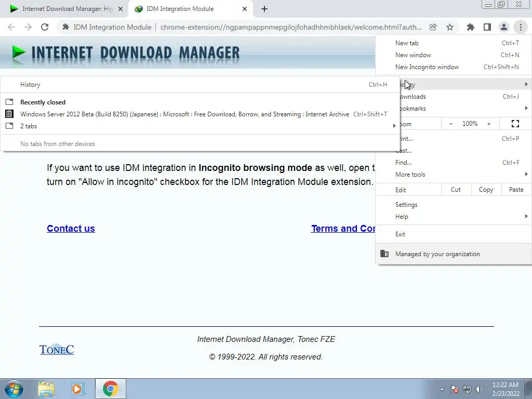Click the Copy button in Edit row
Screen dimensions: 532x399
tap(486, 190)
